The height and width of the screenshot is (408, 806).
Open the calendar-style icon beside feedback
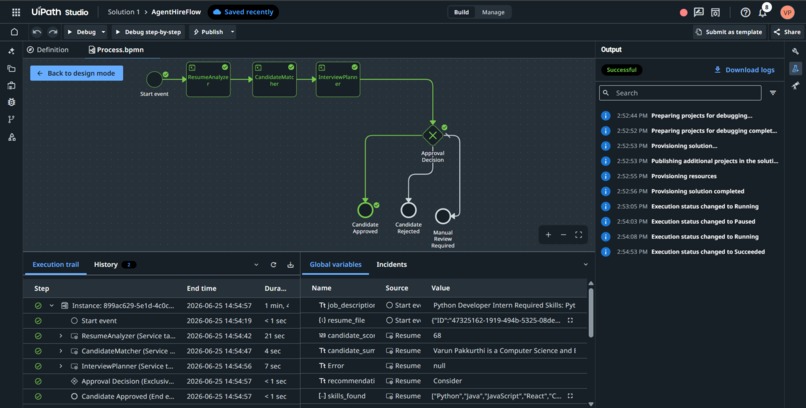(x=715, y=12)
